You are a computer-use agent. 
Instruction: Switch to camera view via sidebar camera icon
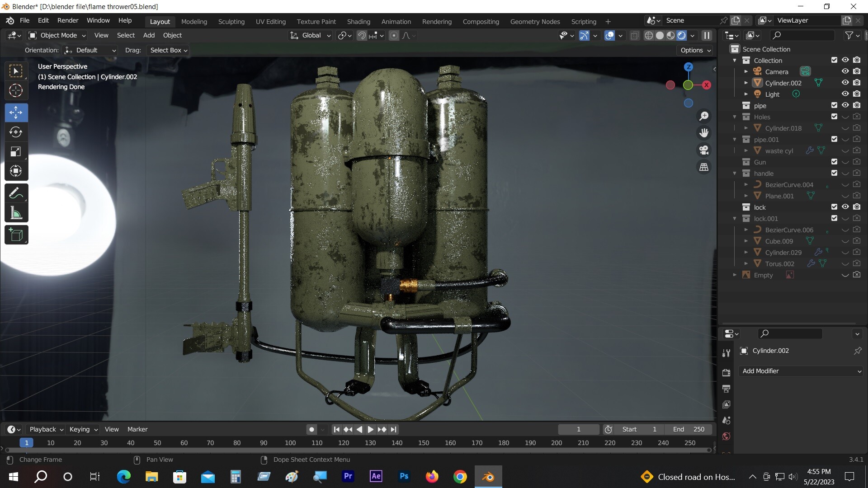tap(704, 150)
